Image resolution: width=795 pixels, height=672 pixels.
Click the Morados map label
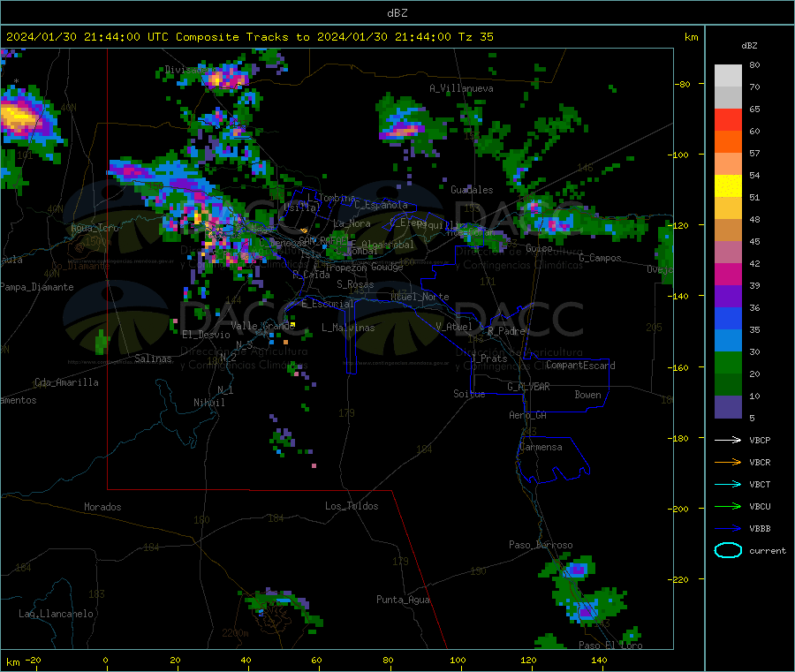[x=102, y=507]
